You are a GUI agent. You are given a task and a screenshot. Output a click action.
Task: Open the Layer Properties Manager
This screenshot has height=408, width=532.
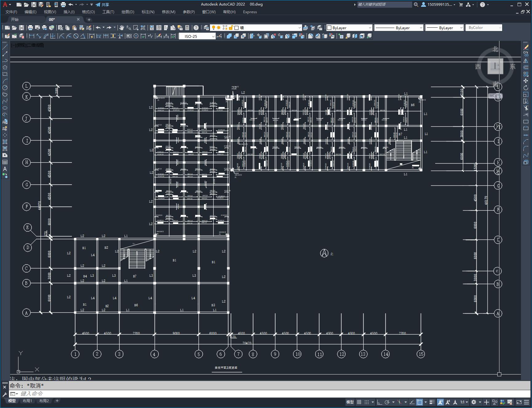(x=206, y=28)
